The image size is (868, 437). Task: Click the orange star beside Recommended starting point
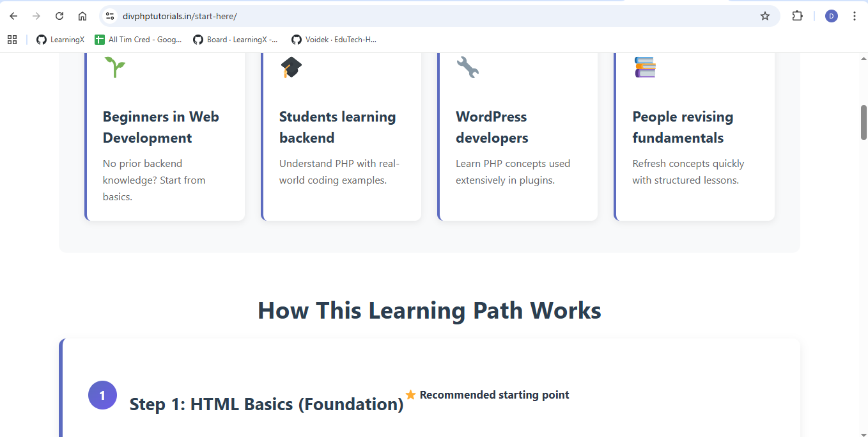pos(411,394)
